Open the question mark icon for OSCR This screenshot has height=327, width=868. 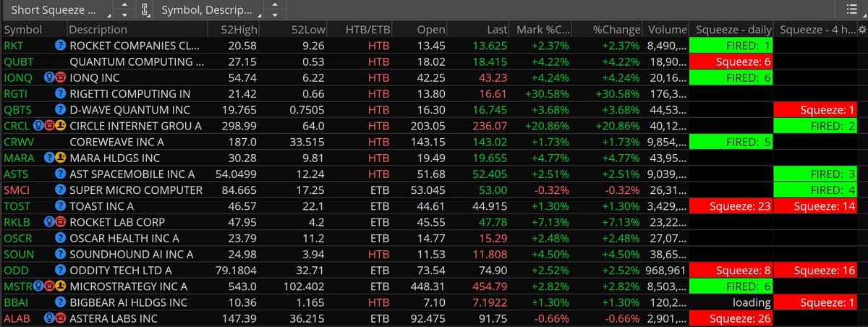tap(60, 238)
